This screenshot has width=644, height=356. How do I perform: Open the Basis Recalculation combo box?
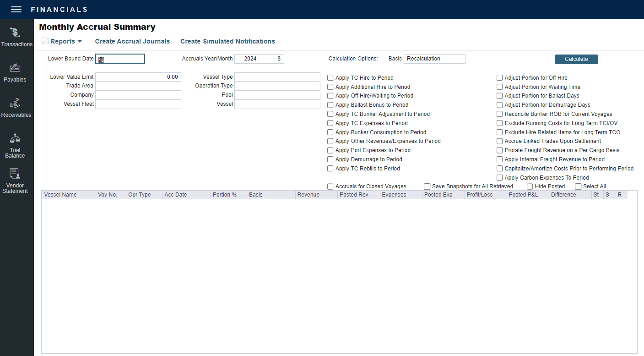pyautogui.click(x=434, y=59)
